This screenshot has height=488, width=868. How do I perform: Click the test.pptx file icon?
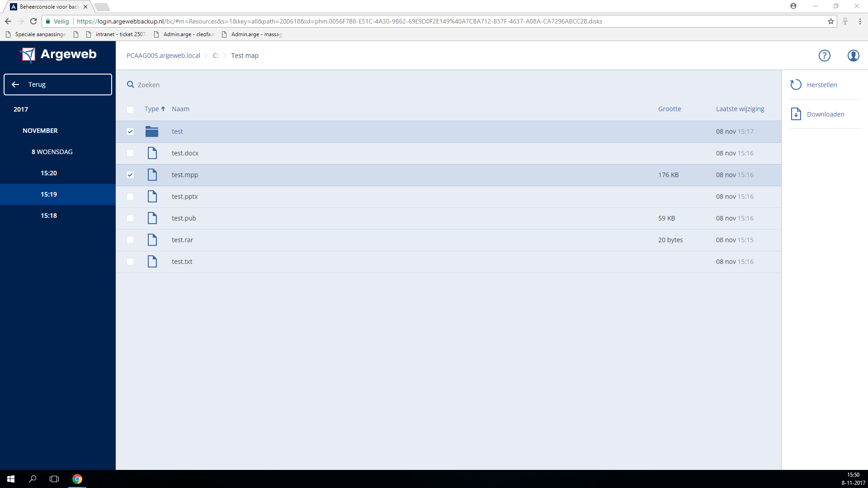pyautogui.click(x=152, y=197)
